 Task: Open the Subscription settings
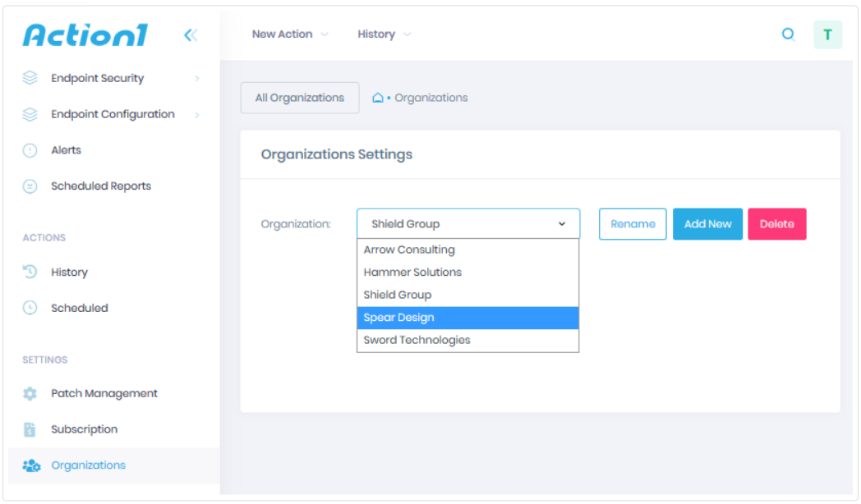[x=85, y=428]
